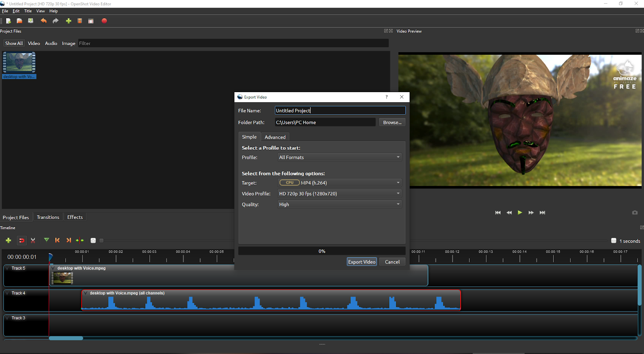Filter project files by Audio
Screen dimensions: 644x354
(x=51, y=43)
